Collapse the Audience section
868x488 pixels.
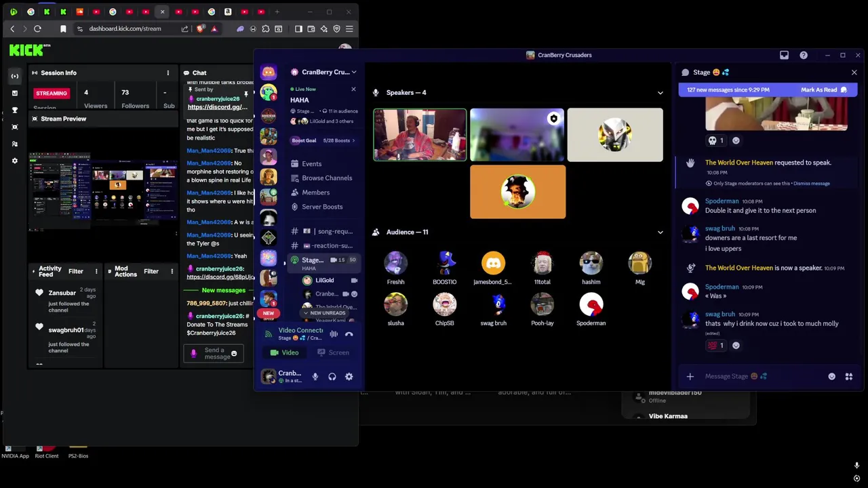click(660, 232)
